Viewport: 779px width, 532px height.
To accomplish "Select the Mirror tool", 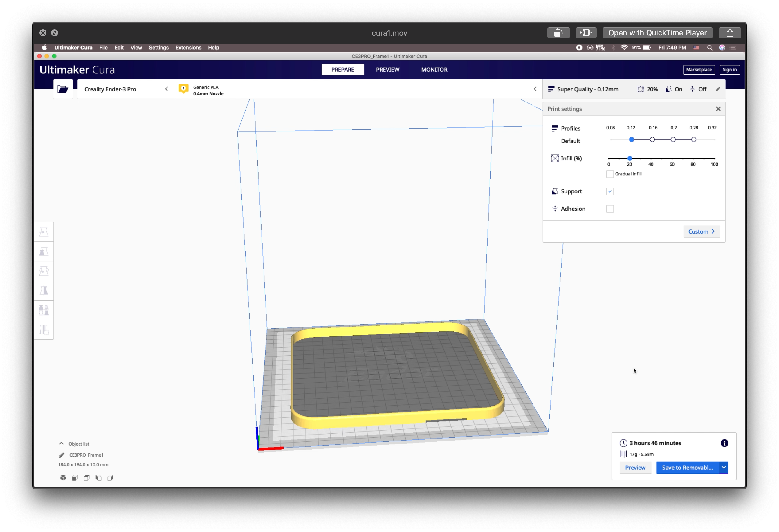I will tap(44, 290).
